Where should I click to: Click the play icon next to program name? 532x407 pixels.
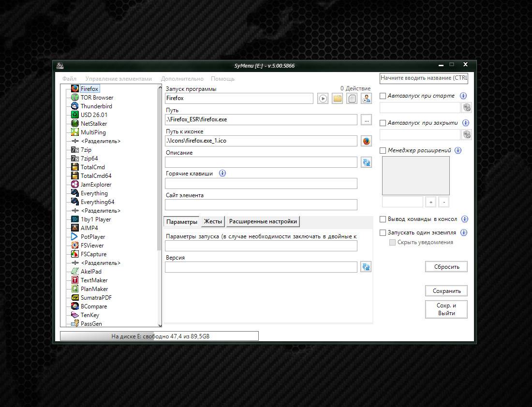(323, 99)
